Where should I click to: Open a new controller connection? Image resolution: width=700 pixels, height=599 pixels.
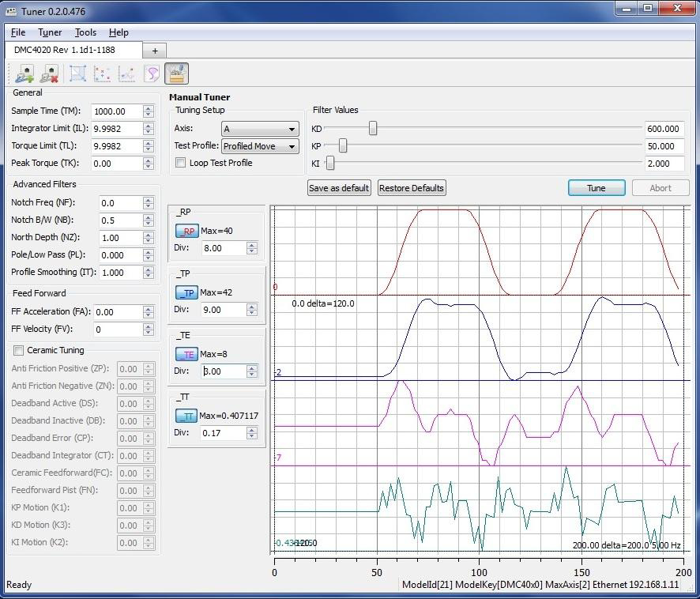point(24,73)
